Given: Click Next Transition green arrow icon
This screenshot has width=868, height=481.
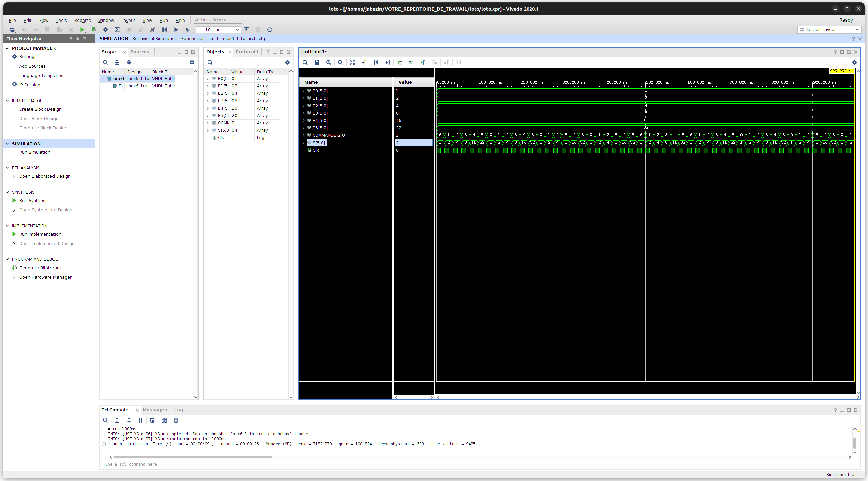Looking at the screenshot, I should [411, 62].
